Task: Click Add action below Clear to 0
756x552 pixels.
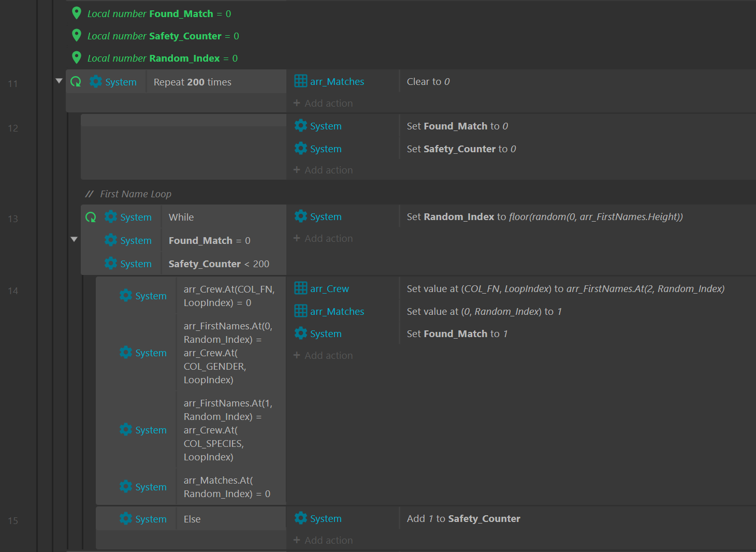Action: coord(323,103)
